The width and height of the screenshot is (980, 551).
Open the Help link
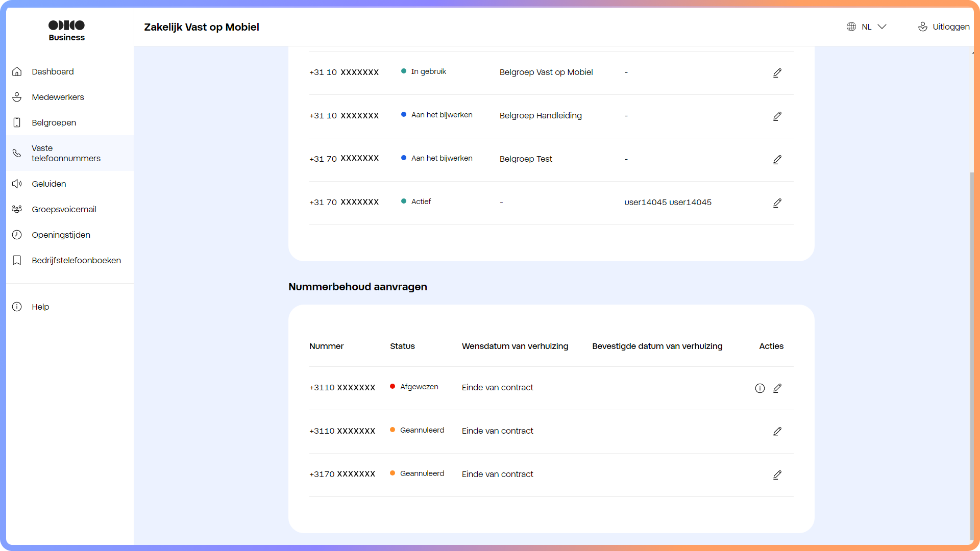point(40,307)
